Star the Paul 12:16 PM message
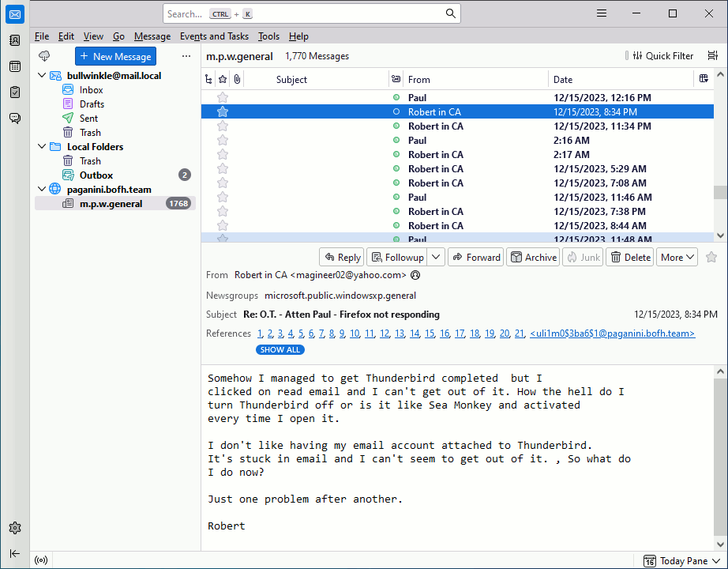 [223, 98]
